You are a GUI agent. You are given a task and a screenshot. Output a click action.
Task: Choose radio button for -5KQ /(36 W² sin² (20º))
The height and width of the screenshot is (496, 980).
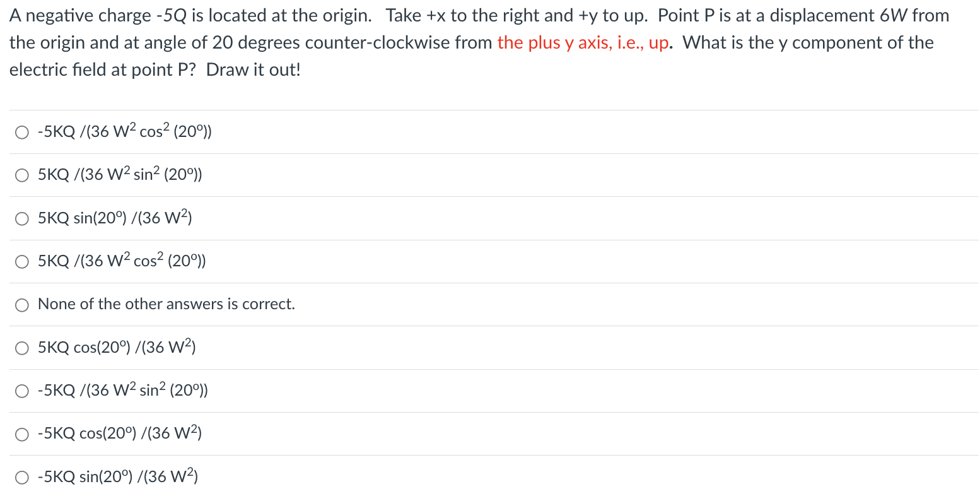coord(22,391)
